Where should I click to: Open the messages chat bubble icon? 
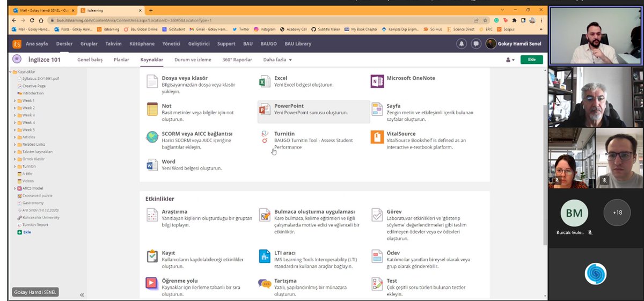click(x=476, y=44)
